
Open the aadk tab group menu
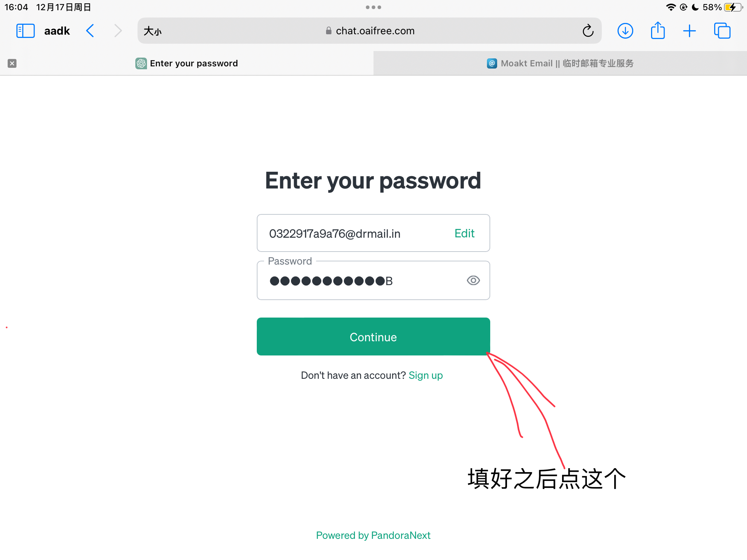pos(57,31)
